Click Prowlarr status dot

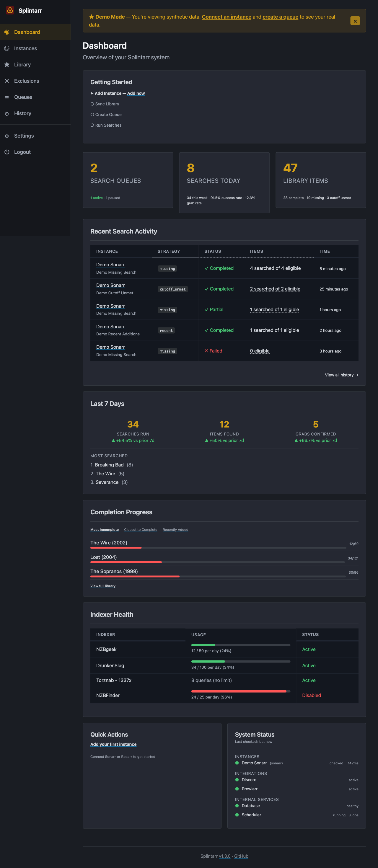(x=237, y=789)
